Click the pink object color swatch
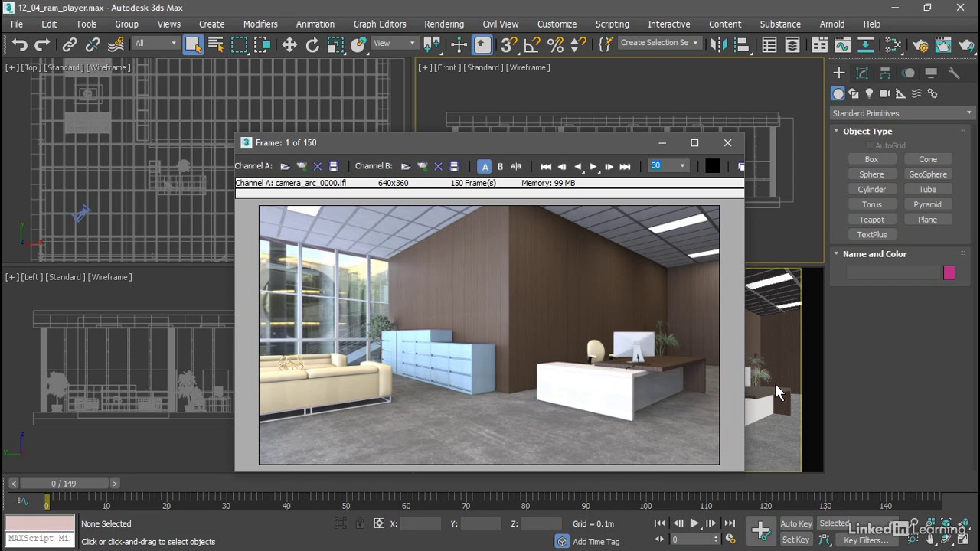Image resolution: width=980 pixels, height=551 pixels. 949,273
